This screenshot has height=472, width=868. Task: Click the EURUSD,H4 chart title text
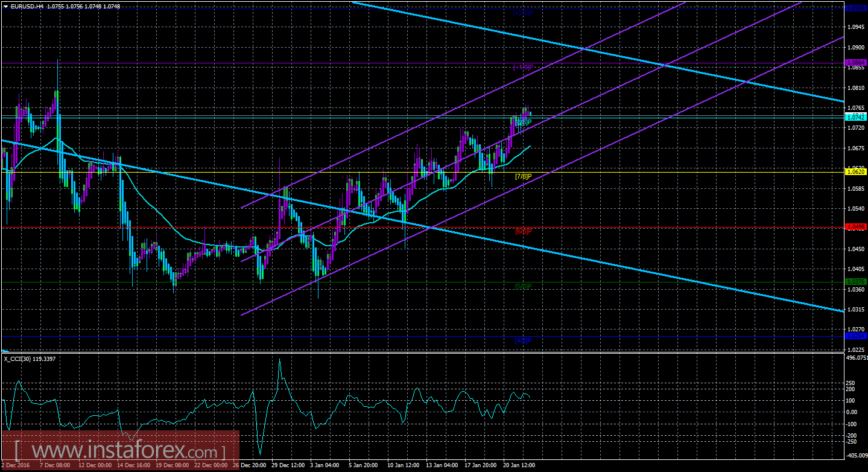pos(28,5)
